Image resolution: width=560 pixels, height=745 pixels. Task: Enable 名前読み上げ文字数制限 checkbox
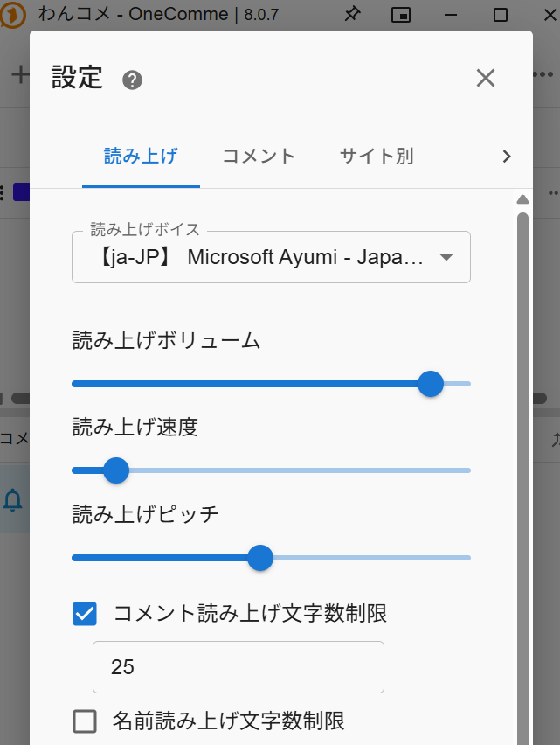pyautogui.click(x=85, y=721)
